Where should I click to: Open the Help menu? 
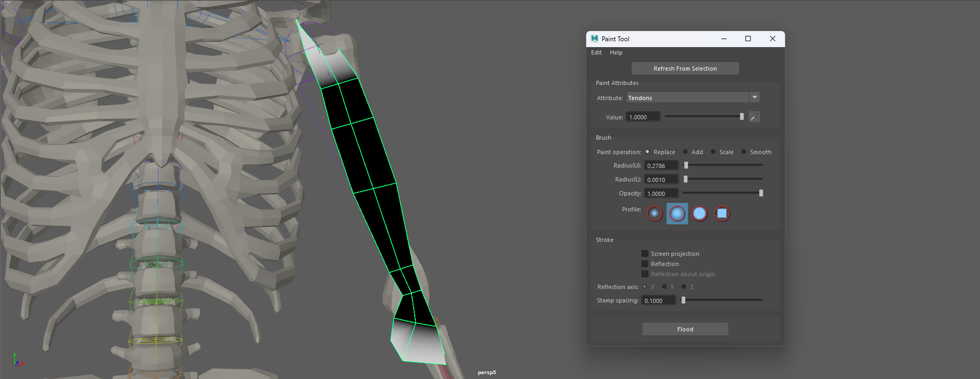(616, 52)
